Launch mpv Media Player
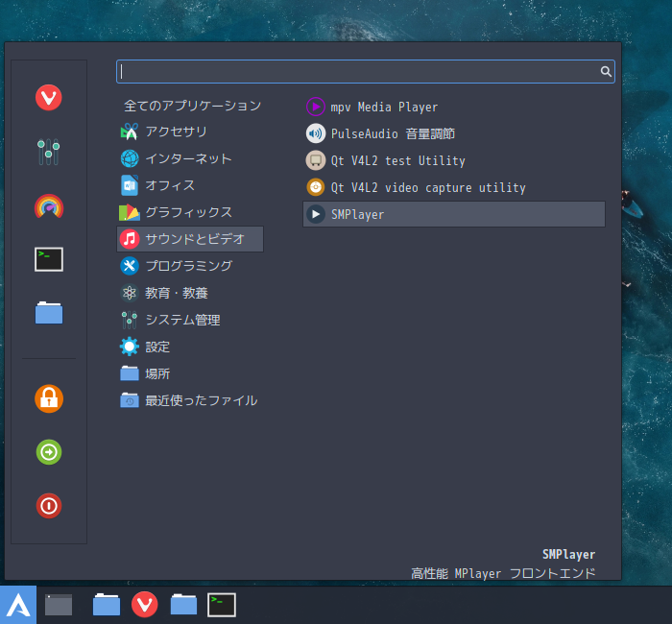Viewport: 672px width, 624px height. pos(454,107)
